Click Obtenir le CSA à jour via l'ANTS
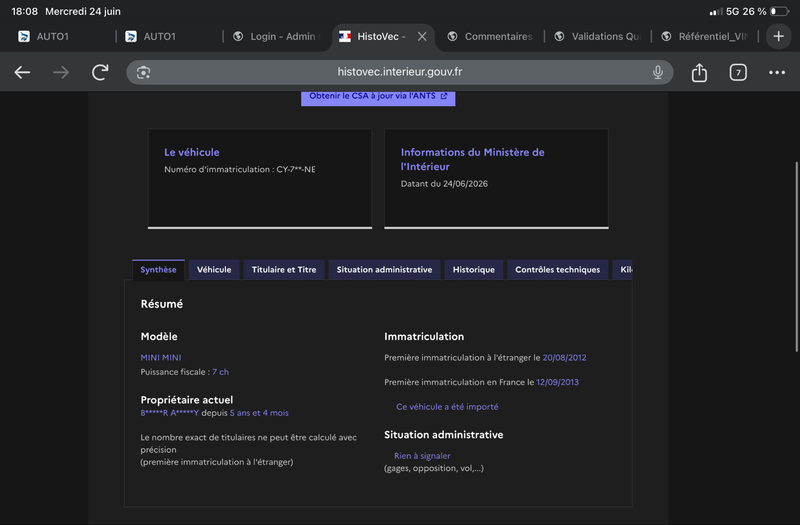The height and width of the screenshot is (525, 800). 378,97
